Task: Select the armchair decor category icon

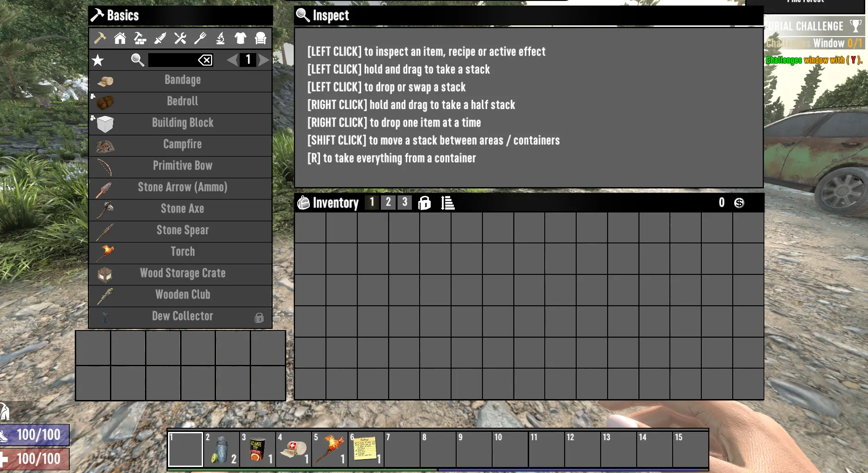Action: pos(261,38)
